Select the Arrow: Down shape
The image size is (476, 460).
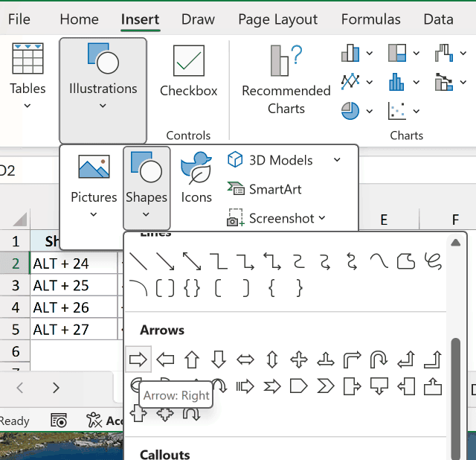(x=219, y=360)
